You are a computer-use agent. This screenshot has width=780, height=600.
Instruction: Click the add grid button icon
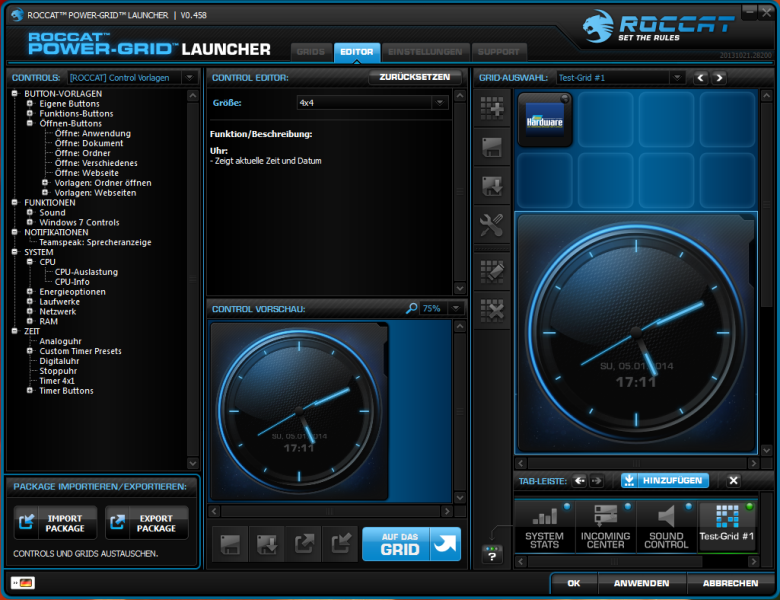492,108
